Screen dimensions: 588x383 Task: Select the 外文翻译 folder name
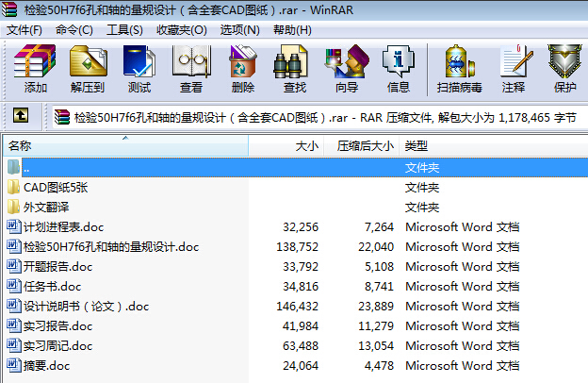pos(46,208)
